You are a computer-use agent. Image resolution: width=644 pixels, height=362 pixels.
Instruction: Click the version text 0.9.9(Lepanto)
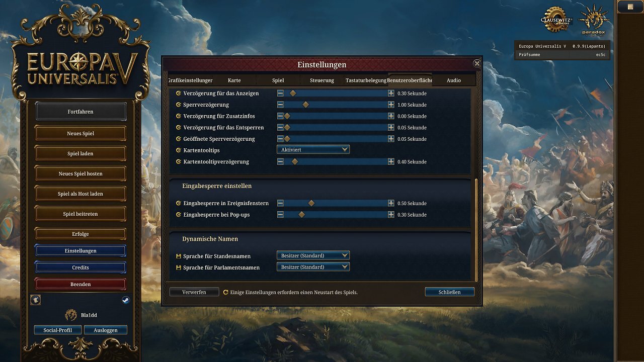click(x=589, y=46)
